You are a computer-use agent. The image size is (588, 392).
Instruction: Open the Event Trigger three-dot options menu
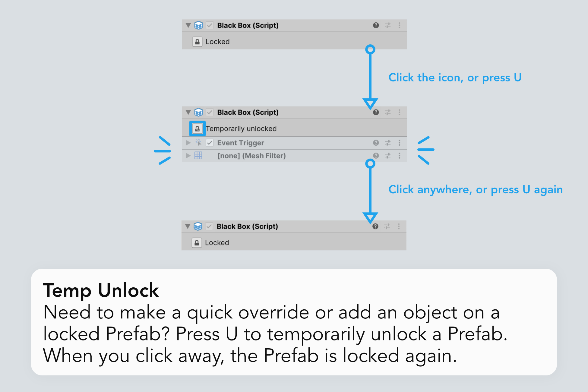point(400,143)
